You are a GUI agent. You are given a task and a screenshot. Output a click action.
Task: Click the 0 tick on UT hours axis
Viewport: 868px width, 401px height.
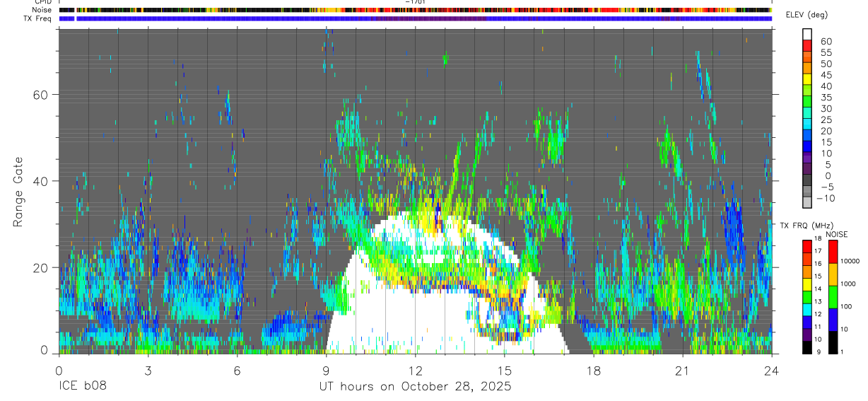[59, 371]
